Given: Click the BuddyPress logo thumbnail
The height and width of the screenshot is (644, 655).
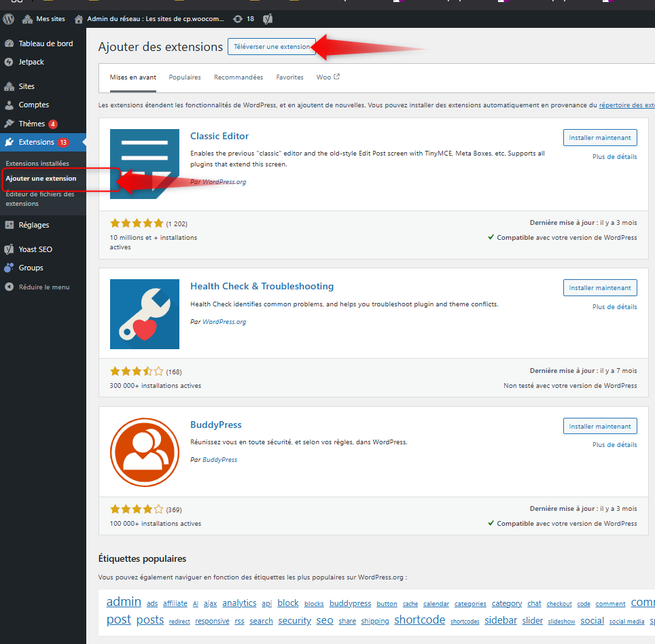Looking at the screenshot, I should (145, 452).
